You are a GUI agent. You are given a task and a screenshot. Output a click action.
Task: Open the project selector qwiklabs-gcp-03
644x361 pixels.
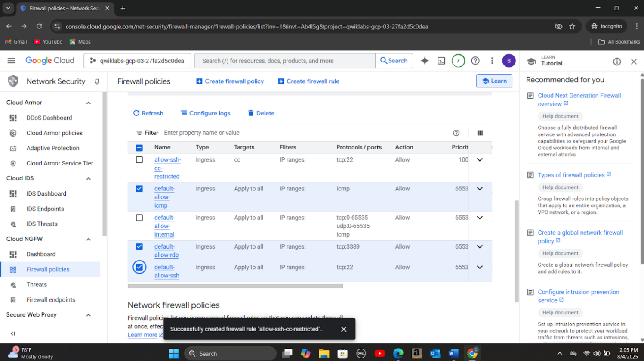[138, 61]
